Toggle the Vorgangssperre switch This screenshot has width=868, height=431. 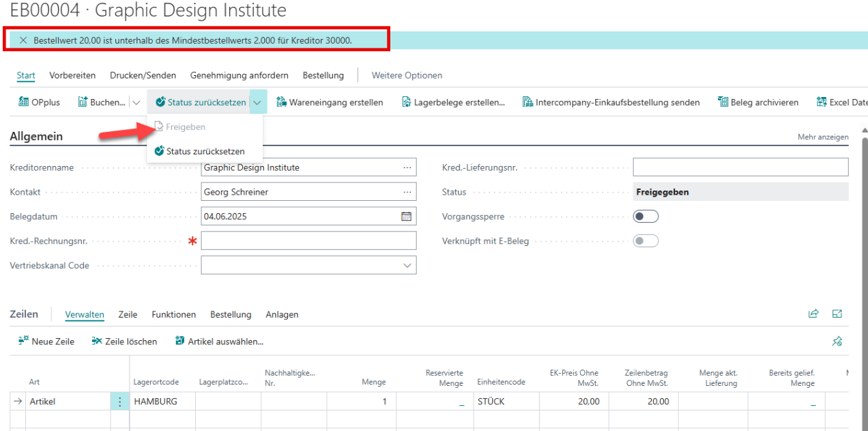pyautogui.click(x=646, y=217)
